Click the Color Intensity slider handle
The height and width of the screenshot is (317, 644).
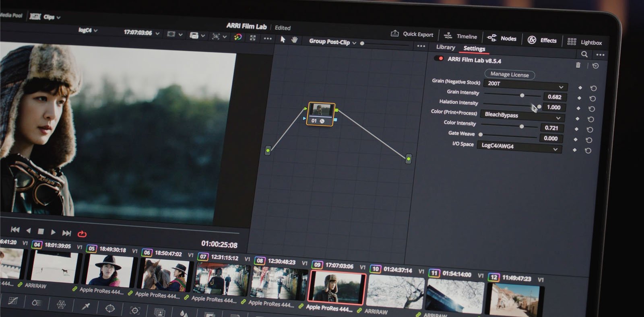pos(522,126)
